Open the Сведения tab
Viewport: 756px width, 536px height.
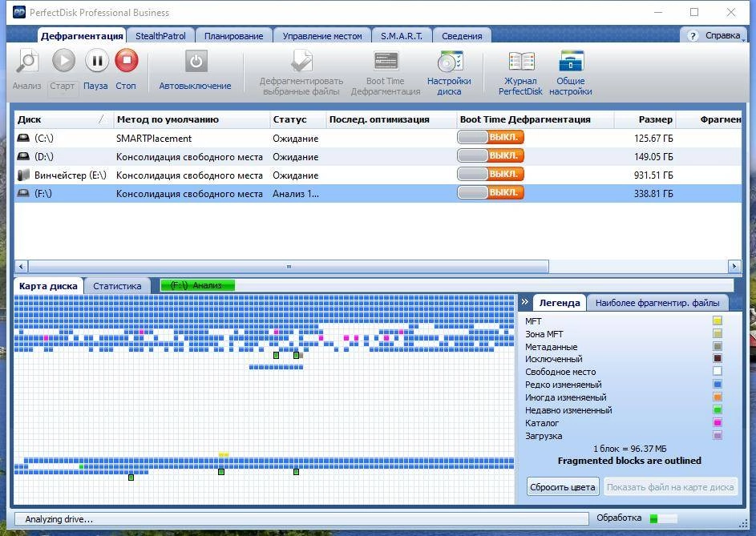click(x=462, y=36)
